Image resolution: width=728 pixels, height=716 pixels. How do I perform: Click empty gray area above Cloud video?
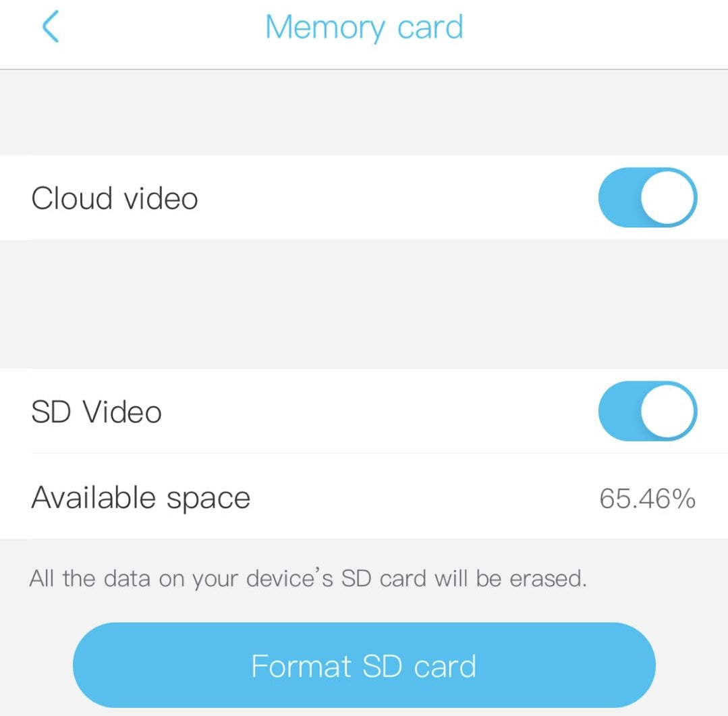pos(364,113)
